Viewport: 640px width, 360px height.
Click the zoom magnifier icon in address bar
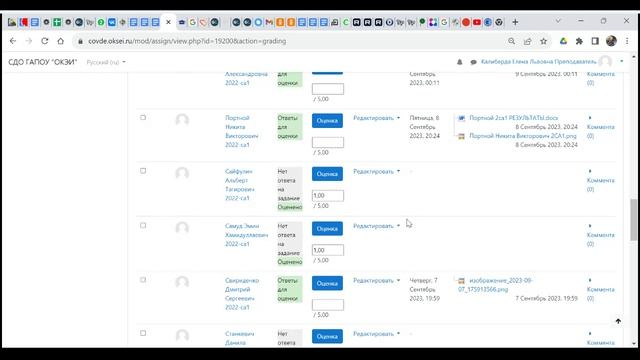511,41
